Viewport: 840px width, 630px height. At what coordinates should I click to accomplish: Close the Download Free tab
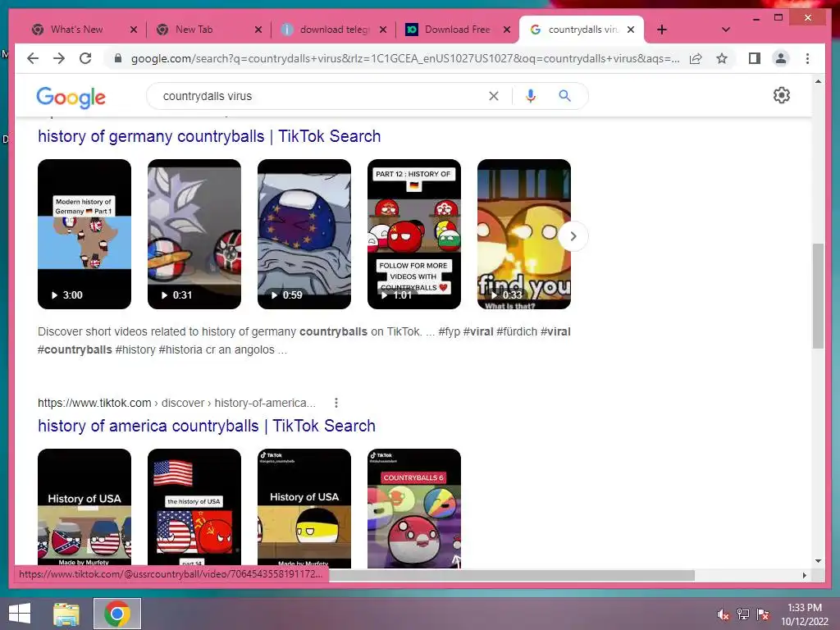pos(507,30)
